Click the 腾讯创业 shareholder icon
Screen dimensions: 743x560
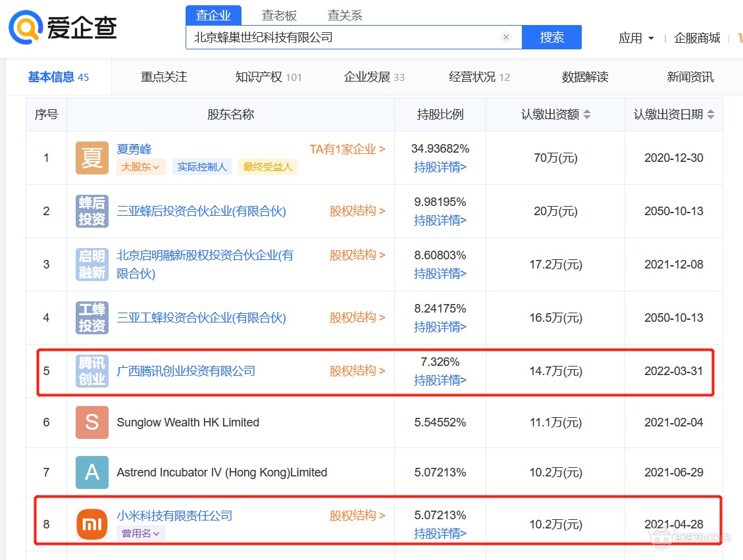point(91,371)
